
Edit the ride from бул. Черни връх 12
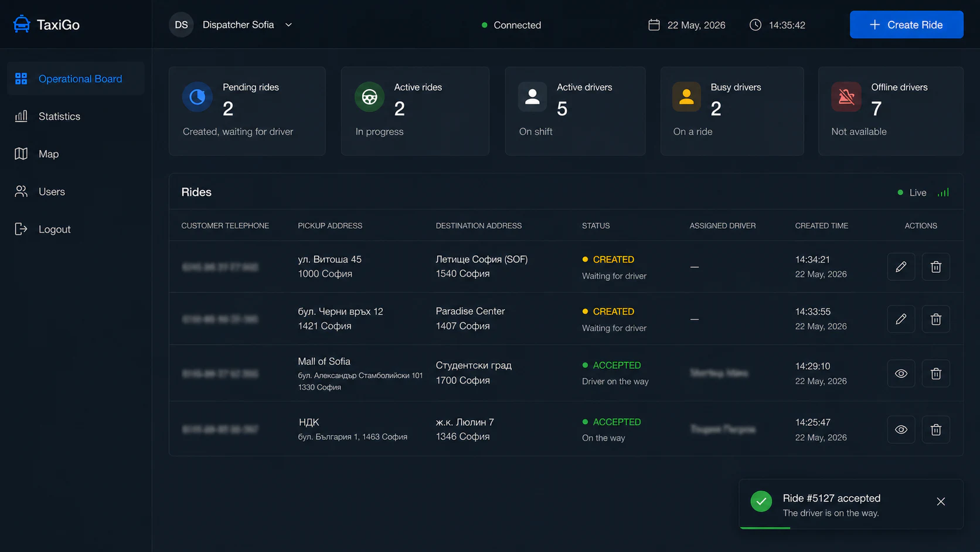901,319
